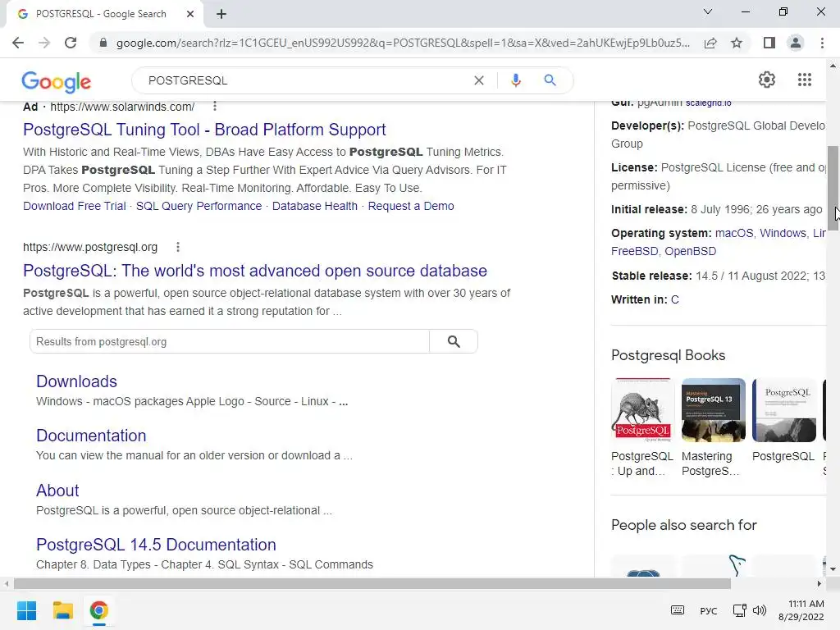Screen dimensions: 840x630
Task: Reload the Google search page
Action: pos(71,43)
